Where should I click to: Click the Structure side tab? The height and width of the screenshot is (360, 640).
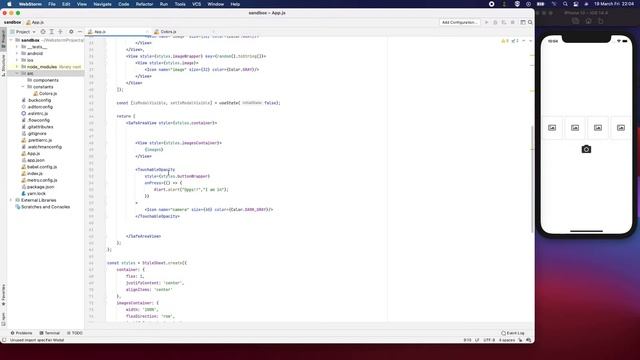[x=4, y=65]
